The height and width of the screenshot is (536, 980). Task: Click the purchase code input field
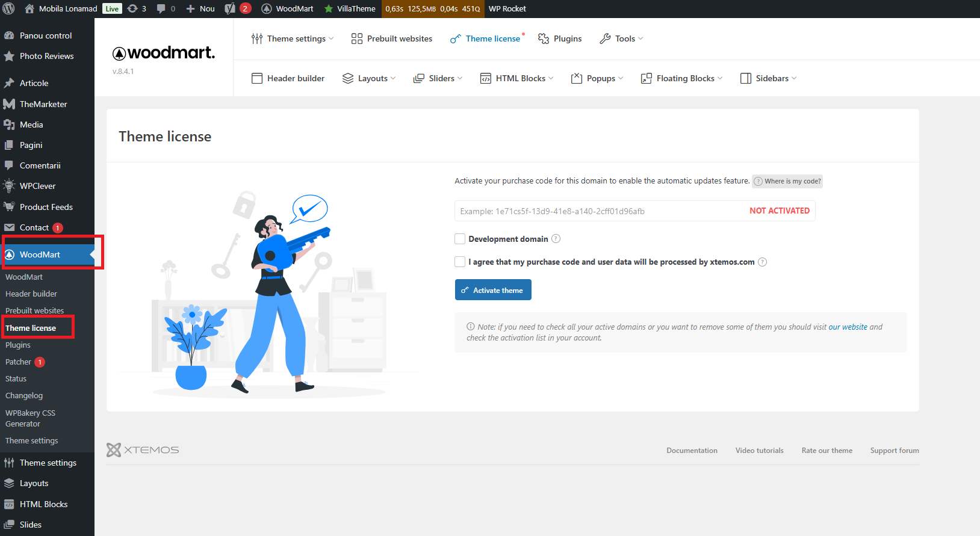pyautogui.click(x=635, y=211)
